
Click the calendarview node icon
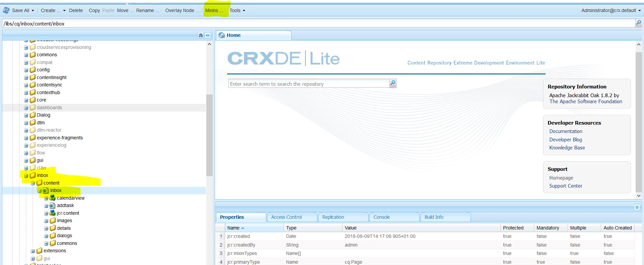coord(53,198)
